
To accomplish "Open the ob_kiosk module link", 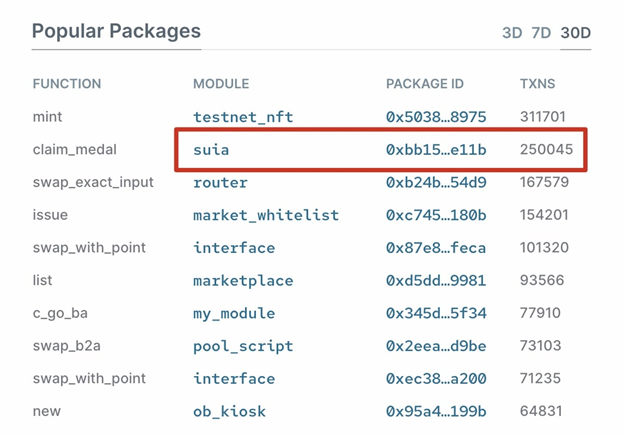I will pos(229,411).
